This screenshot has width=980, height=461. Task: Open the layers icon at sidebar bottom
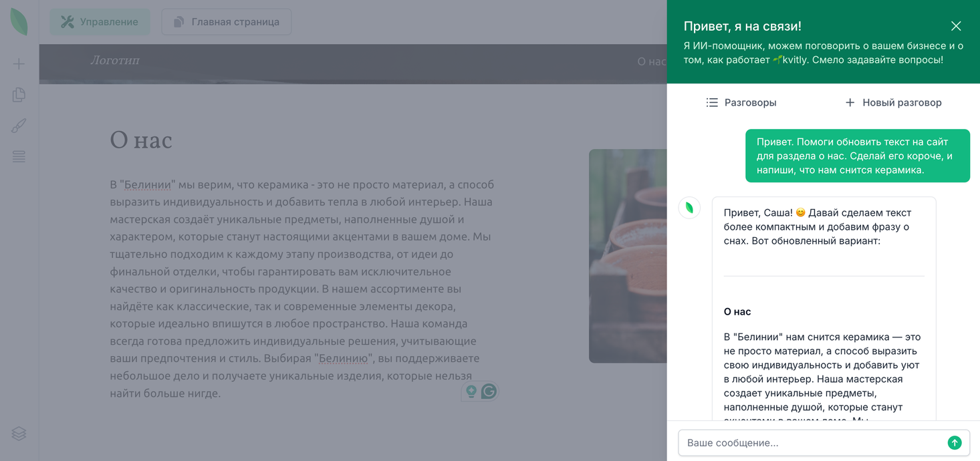click(x=19, y=434)
